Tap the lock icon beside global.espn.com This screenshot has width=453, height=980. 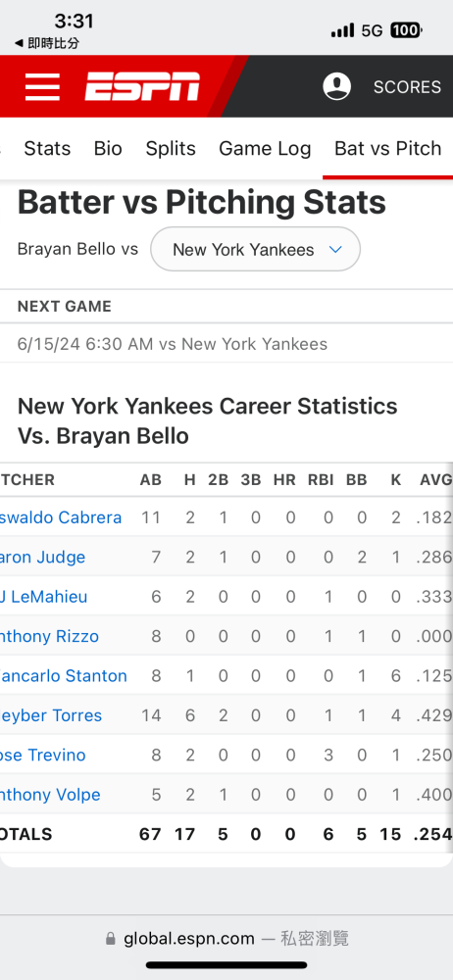111,939
